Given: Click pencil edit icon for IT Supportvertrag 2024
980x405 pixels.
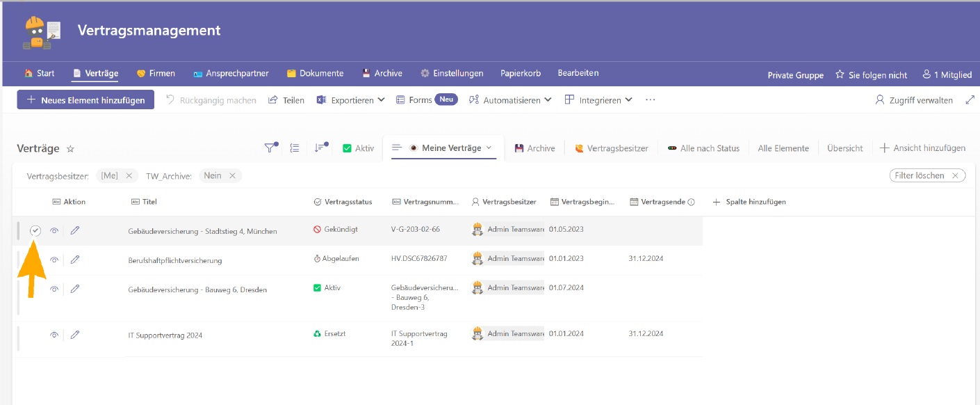Looking at the screenshot, I should click(x=75, y=335).
